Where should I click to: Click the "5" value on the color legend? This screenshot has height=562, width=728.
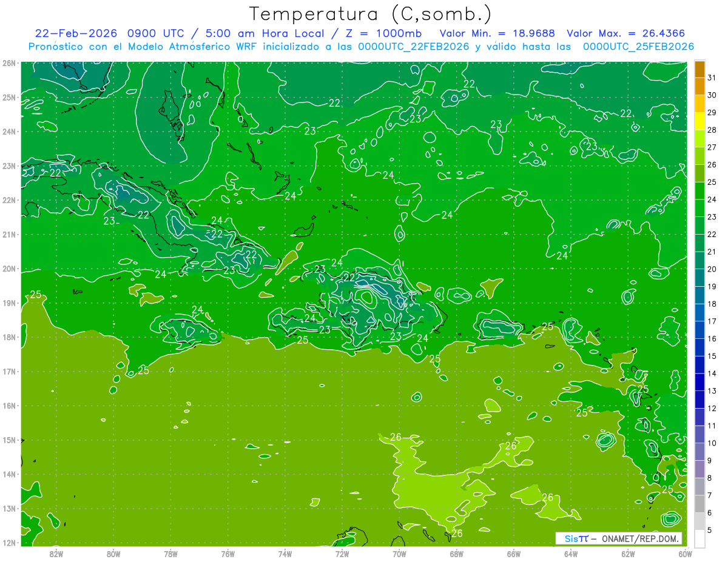tap(709, 530)
